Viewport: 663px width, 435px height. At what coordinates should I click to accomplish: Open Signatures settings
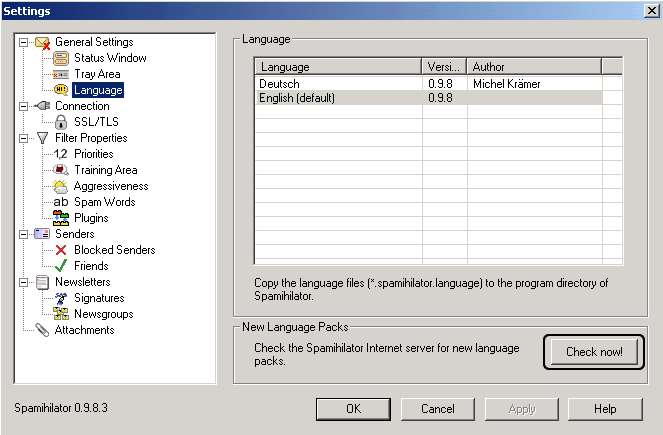click(99, 298)
